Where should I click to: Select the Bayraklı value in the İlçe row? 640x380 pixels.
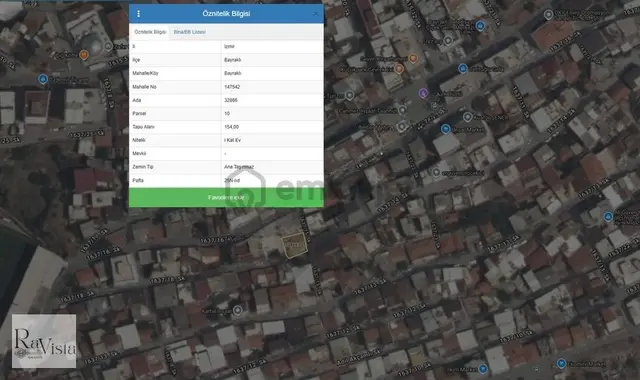coord(233,60)
